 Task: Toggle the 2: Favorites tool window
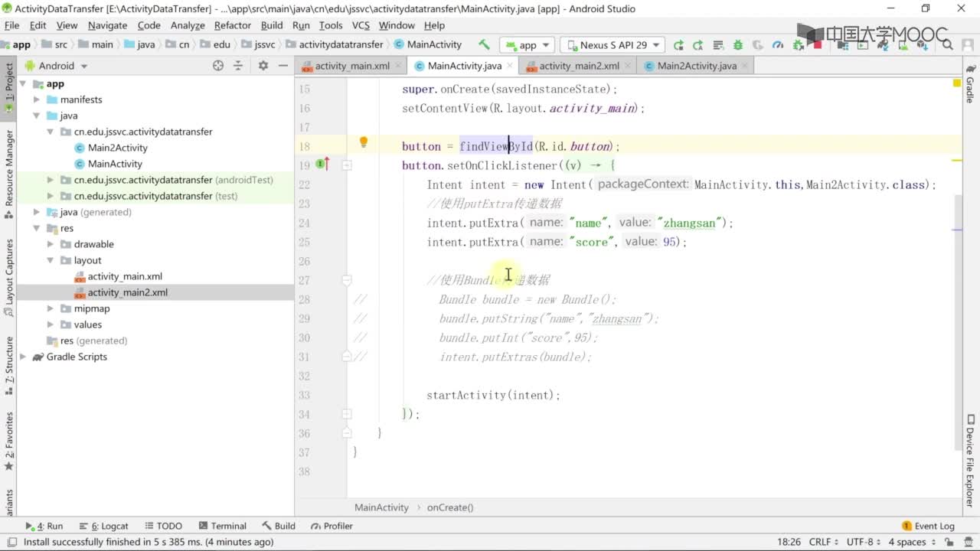coord(9,442)
